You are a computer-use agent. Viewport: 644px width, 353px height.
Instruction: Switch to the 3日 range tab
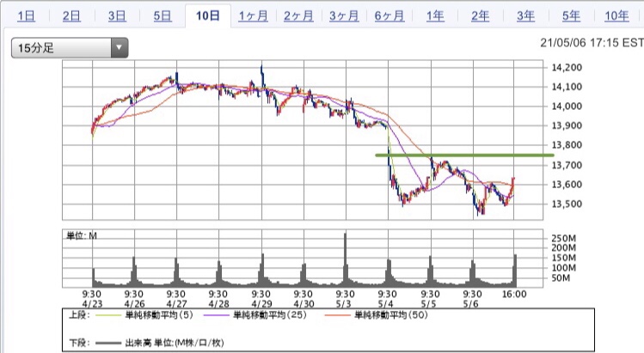coord(117,16)
